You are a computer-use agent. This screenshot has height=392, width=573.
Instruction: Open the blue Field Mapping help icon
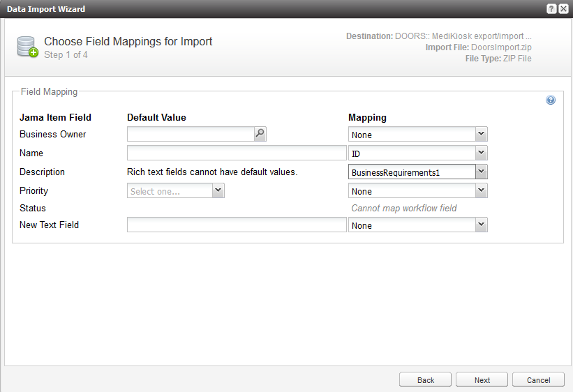point(551,100)
